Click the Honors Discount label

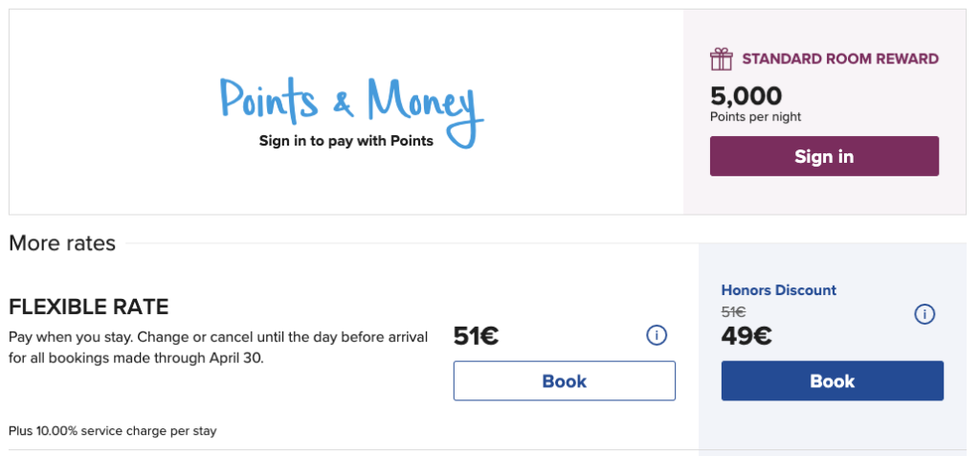coord(778,290)
